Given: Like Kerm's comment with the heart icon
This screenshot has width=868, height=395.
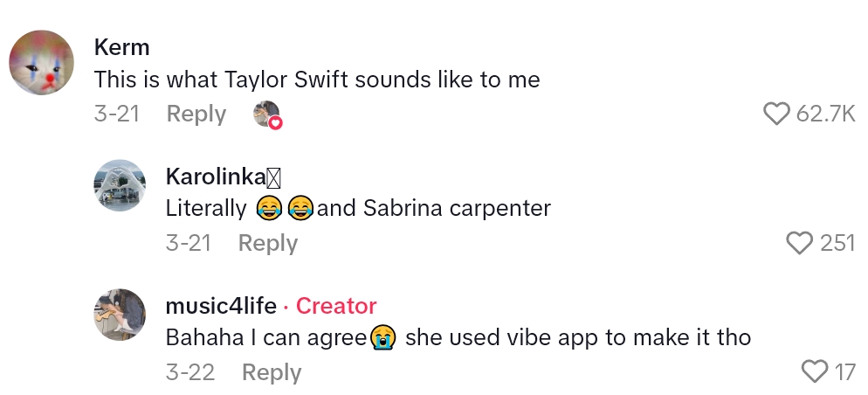Looking at the screenshot, I should click(x=776, y=114).
